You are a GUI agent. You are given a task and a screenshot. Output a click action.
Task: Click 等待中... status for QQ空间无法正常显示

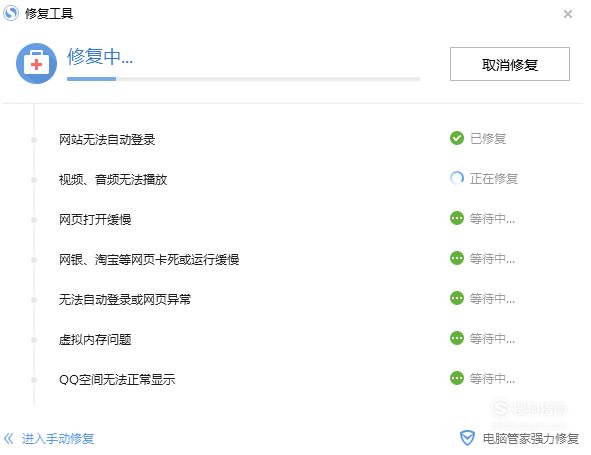pos(492,378)
